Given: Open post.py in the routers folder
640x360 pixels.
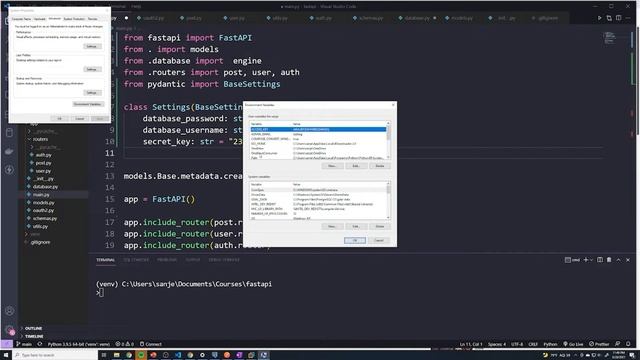Looking at the screenshot, I should click(43, 163).
